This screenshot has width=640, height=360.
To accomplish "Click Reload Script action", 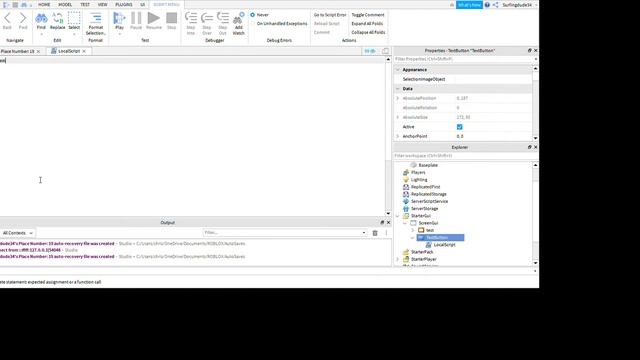I will click(327, 24).
